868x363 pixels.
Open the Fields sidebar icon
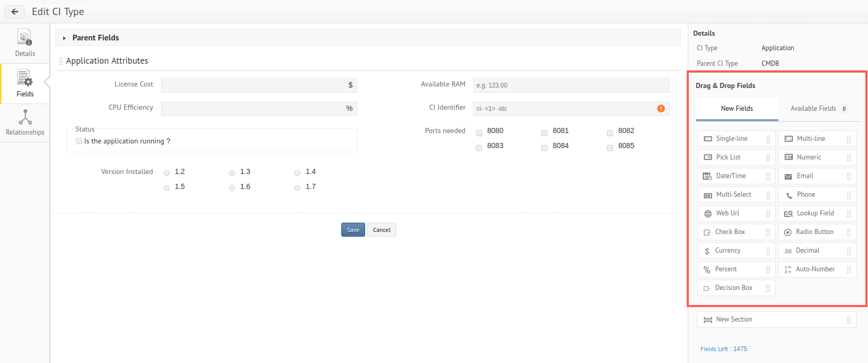(x=25, y=78)
